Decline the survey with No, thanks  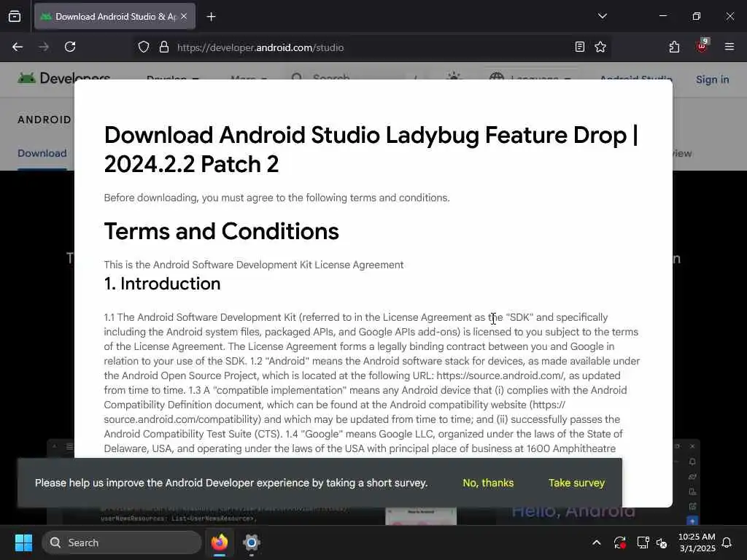488,483
